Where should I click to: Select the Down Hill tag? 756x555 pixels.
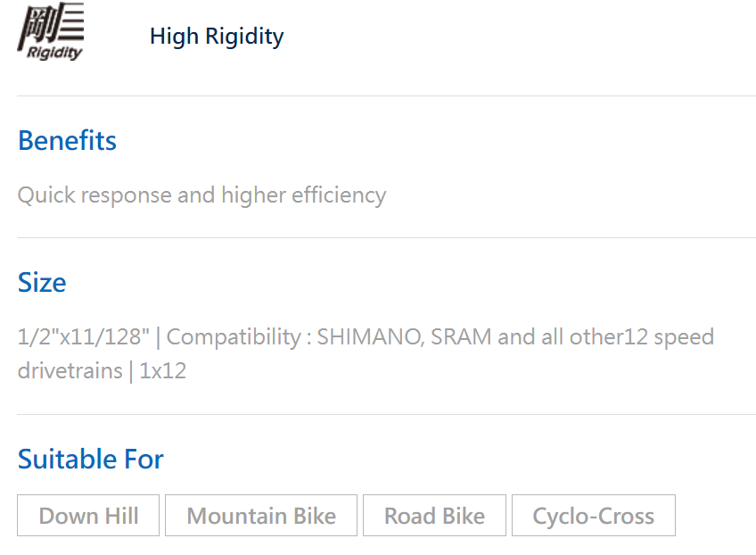click(88, 516)
